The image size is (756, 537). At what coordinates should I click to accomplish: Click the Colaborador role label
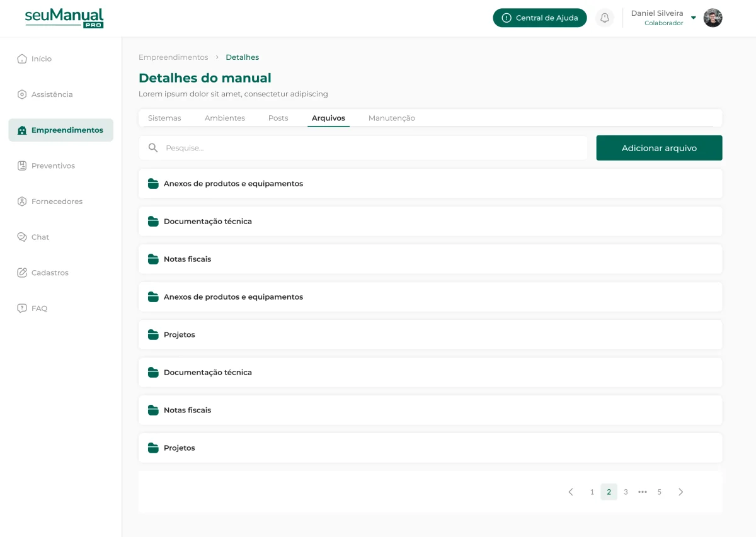[664, 23]
